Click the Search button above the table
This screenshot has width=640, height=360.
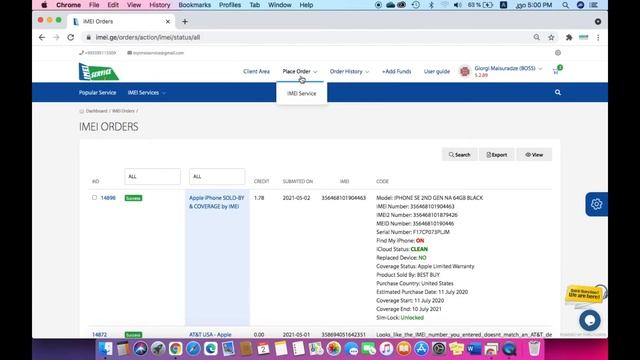pyautogui.click(x=460, y=155)
